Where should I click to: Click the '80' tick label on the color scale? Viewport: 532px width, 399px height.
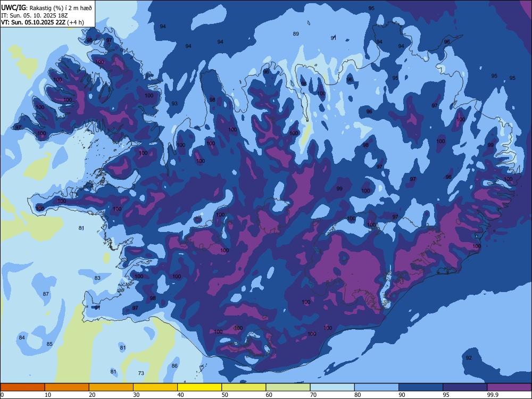point(358,395)
